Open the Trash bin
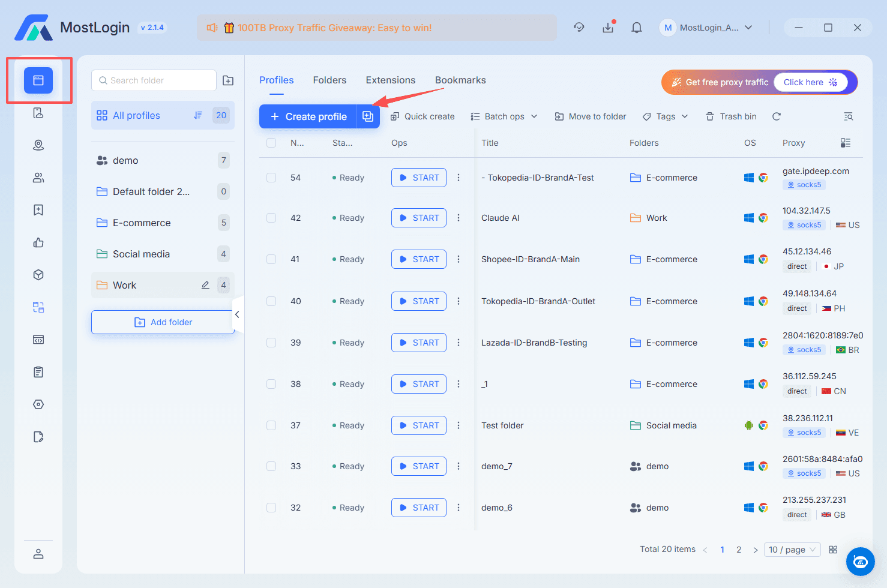 (731, 116)
